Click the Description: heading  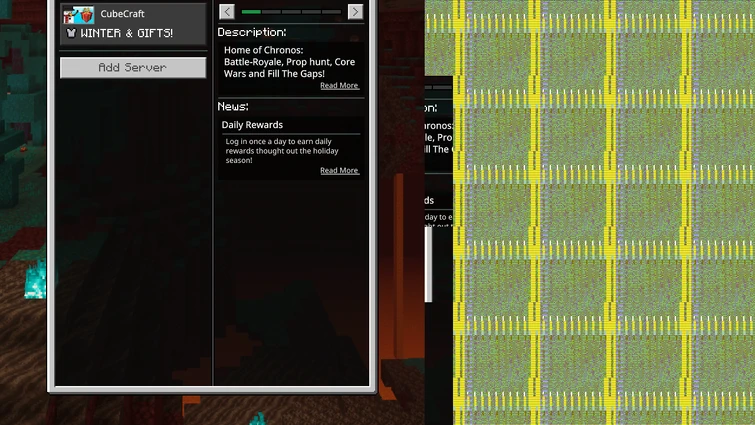click(x=252, y=32)
